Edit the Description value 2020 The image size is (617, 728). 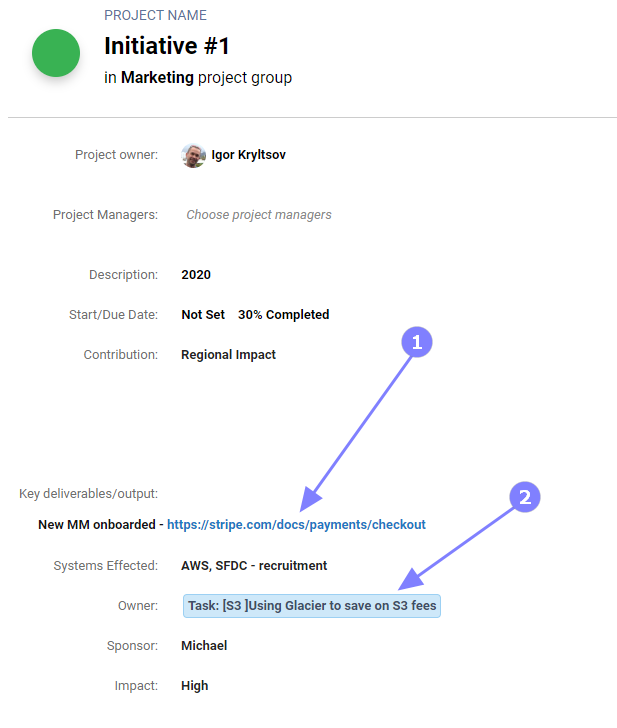click(x=196, y=275)
